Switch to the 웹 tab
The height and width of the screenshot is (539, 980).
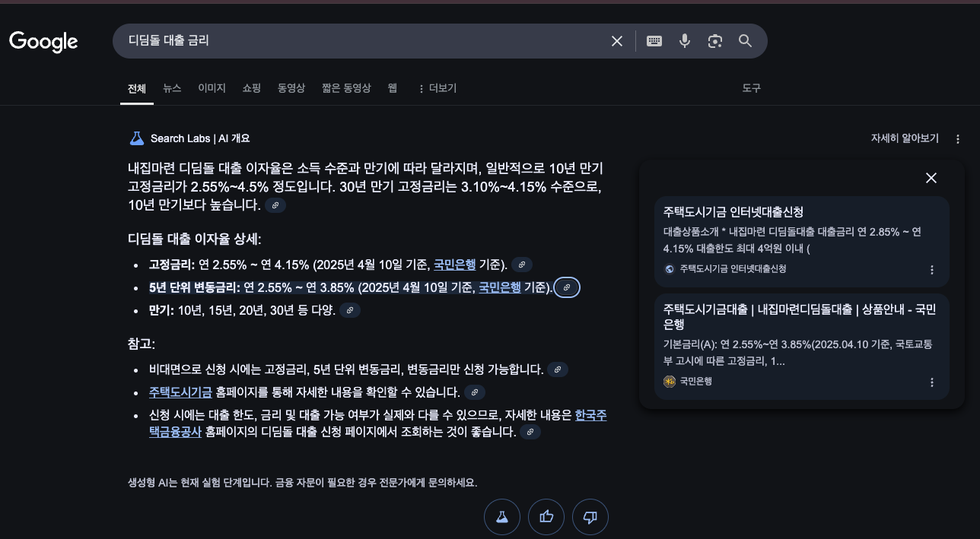pyautogui.click(x=393, y=88)
